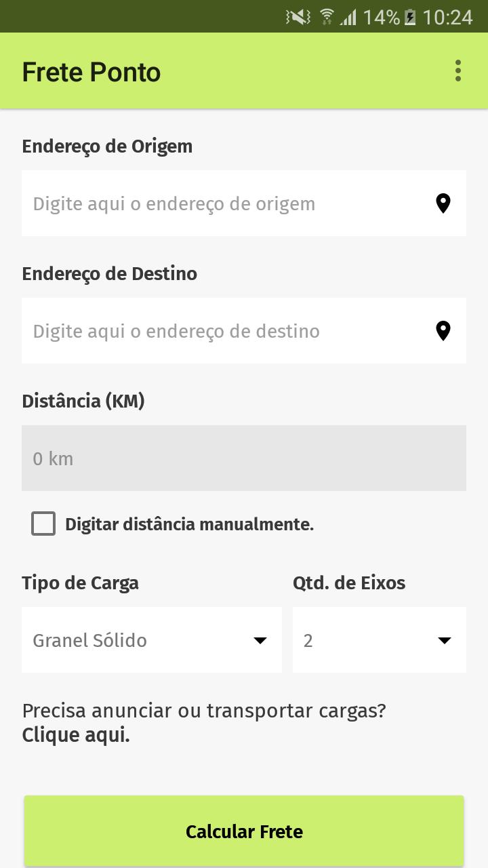Expand the Granel Sólido dropdown arrow
The width and height of the screenshot is (488, 868).
click(x=260, y=640)
